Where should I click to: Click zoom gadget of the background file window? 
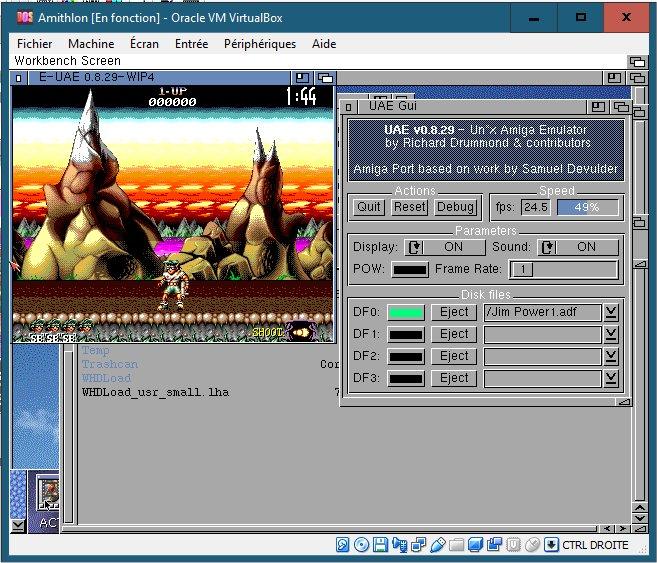pyautogui.click(x=614, y=78)
